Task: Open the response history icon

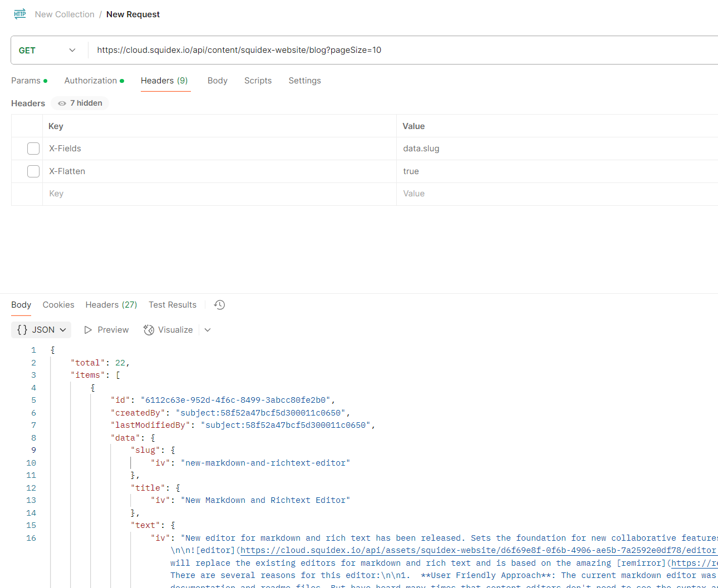Action: (220, 305)
